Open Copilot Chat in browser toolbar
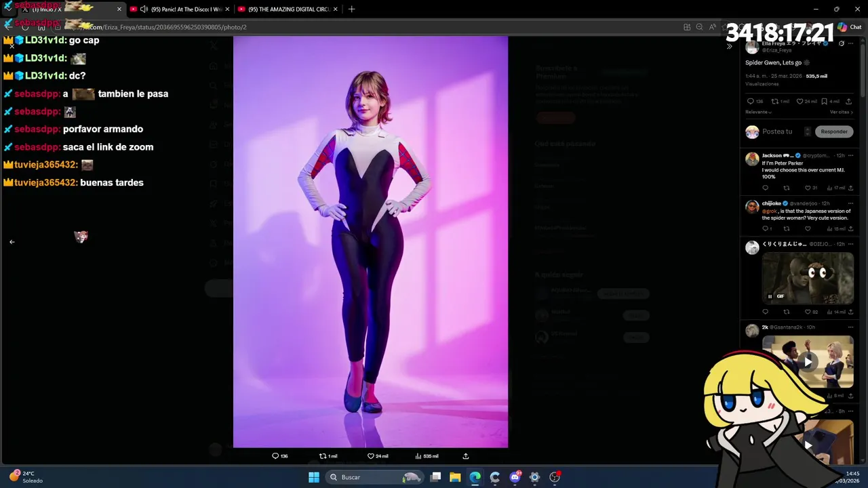Screen dimensions: 868x488 coord(849,27)
